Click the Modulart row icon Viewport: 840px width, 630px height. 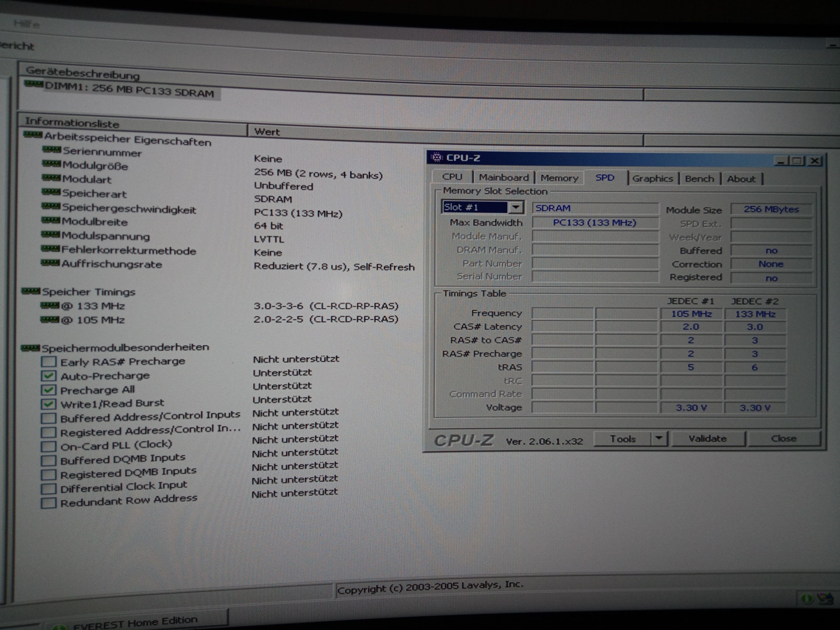click(51, 178)
